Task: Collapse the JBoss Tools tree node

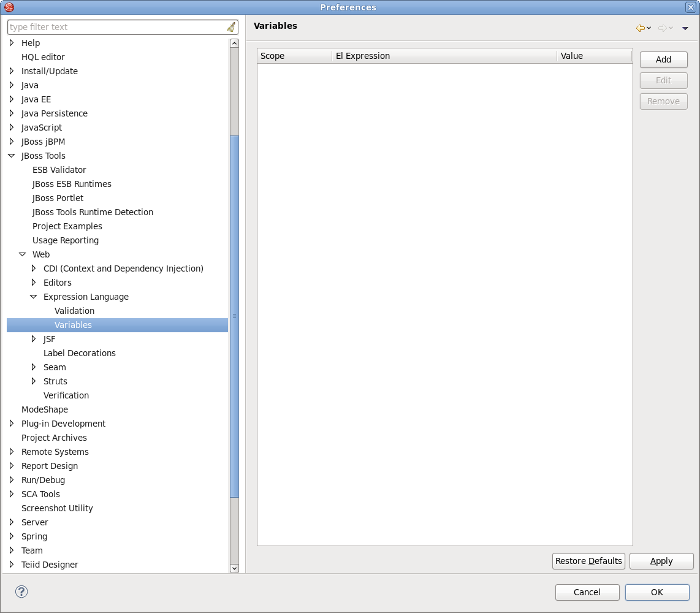Action: (x=12, y=156)
